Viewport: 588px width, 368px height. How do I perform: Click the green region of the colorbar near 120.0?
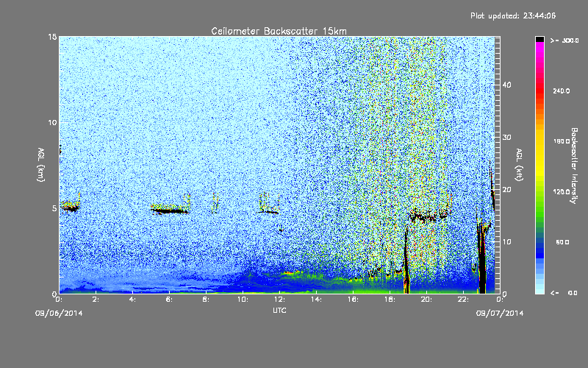click(539, 192)
